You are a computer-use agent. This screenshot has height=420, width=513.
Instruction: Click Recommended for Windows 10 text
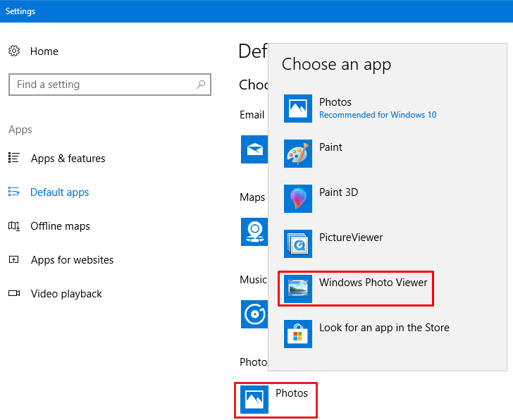click(378, 115)
